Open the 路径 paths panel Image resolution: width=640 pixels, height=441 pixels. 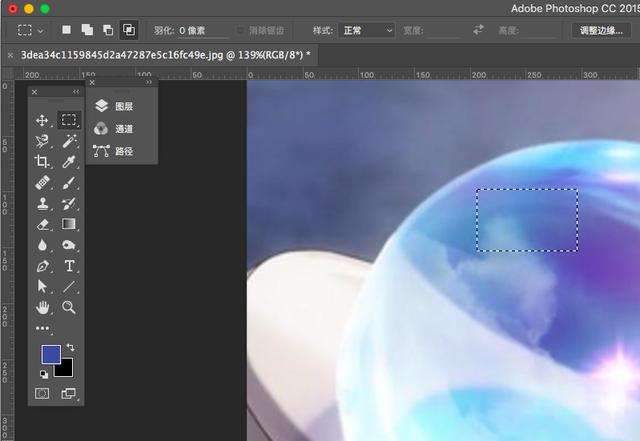[x=113, y=151]
